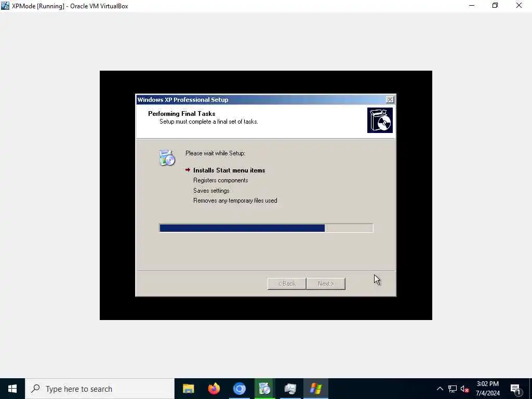Restore down the VirtualBox window
This screenshot has height=399, width=532.
495,6
